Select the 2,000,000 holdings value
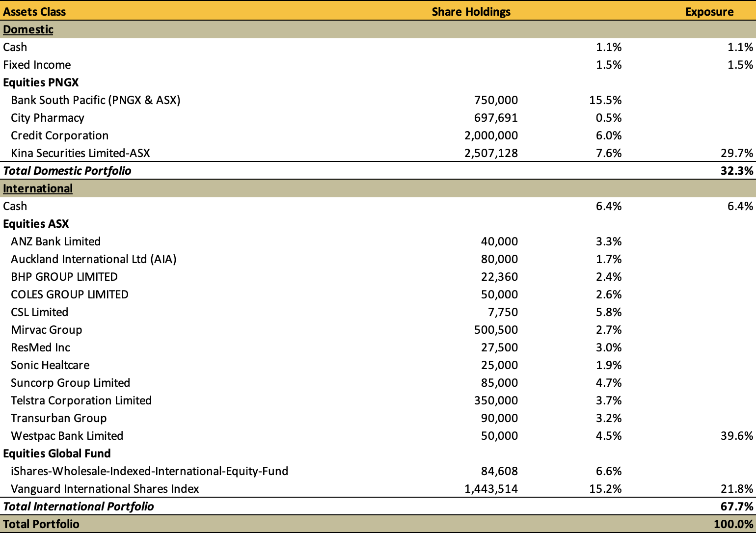Viewport: 756px width, 533px height. (x=491, y=135)
